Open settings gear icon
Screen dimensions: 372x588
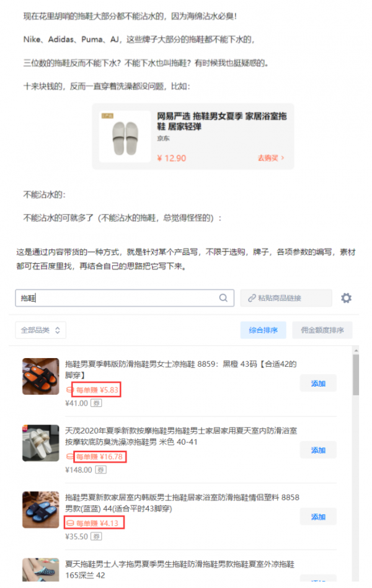pos(346,298)
